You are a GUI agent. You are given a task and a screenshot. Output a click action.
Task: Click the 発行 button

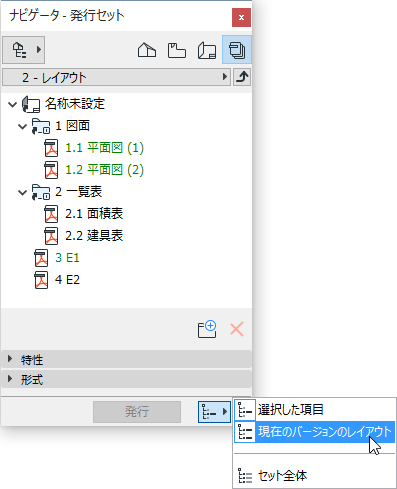pos(137,412)
